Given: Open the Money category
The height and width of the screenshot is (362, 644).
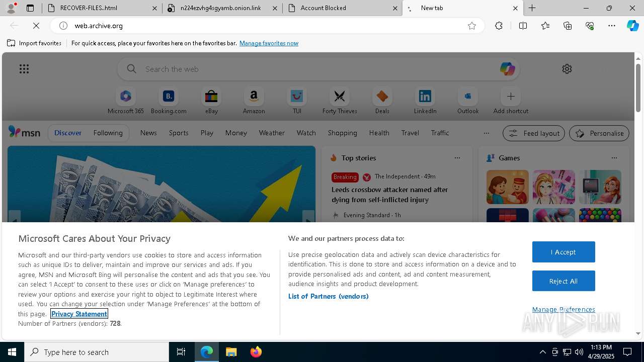Looking at the screenshot, I should [x=236, y=133].
